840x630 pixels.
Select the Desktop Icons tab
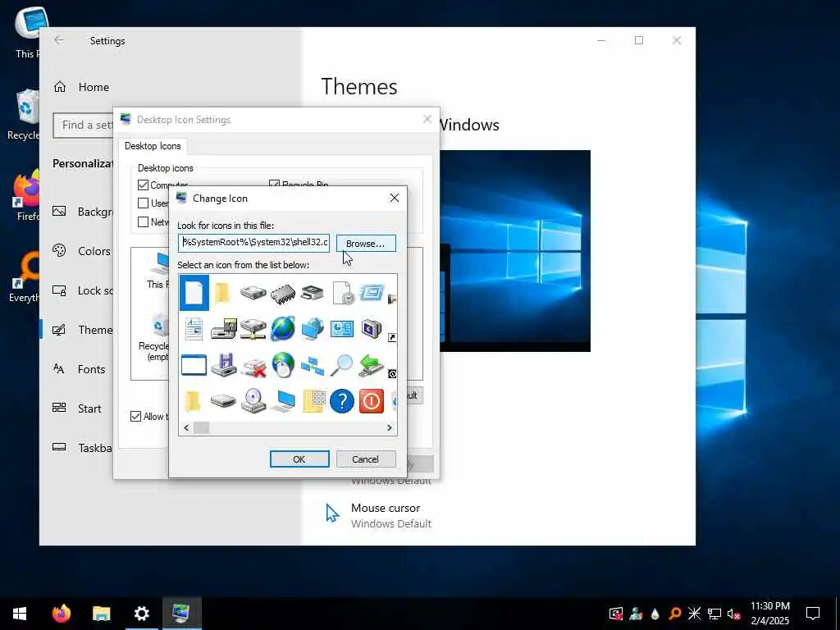[153, 146]
